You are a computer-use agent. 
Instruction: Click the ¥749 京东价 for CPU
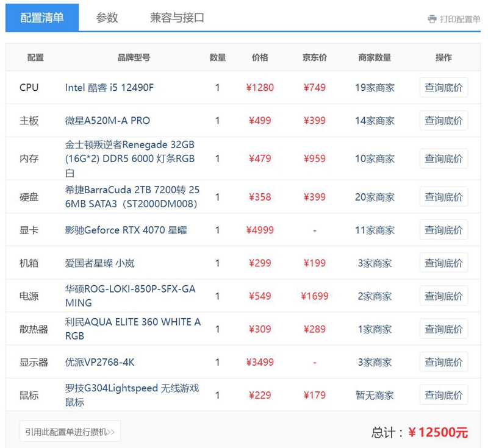(315, 88)
